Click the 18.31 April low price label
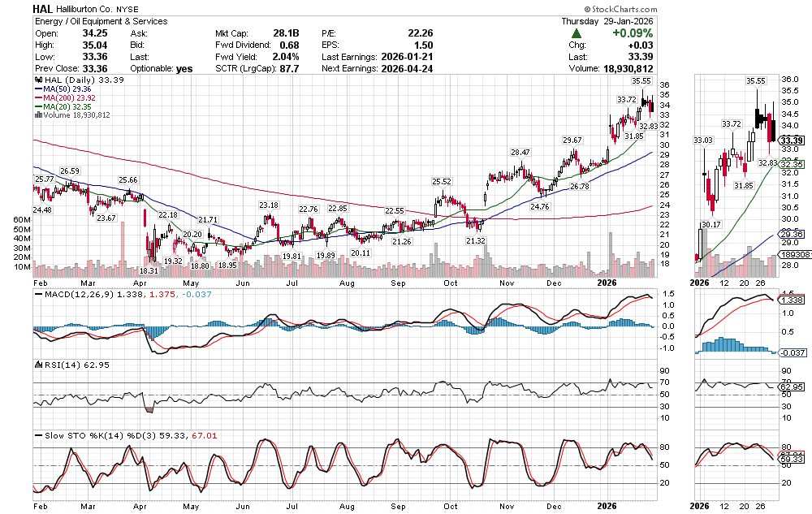This screenshot has width=812, height=514. click(x=148, y=270)
